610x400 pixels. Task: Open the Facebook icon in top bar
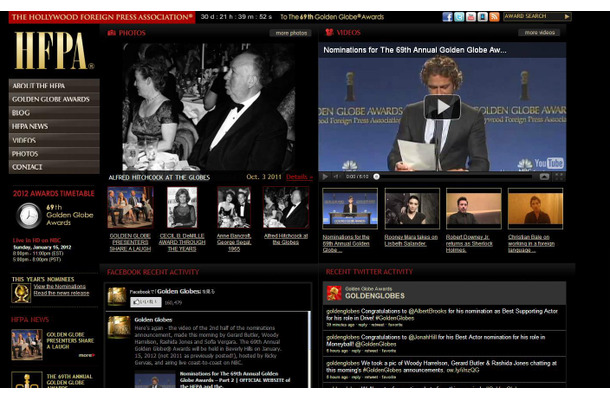tap(447, 17)
